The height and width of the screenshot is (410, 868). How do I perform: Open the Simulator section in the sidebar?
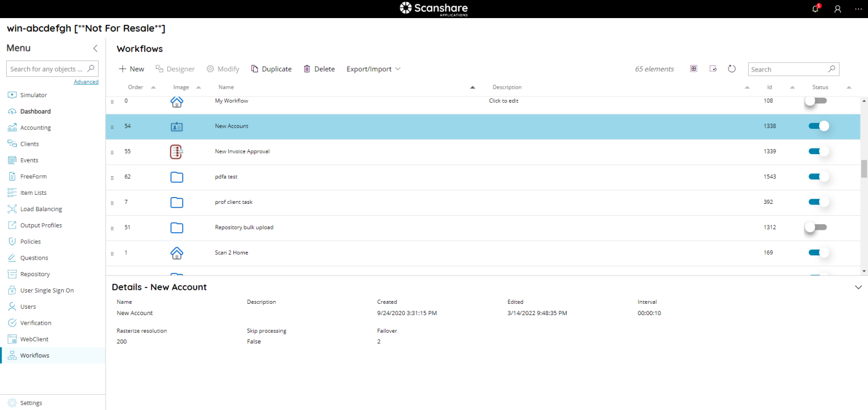34,94
